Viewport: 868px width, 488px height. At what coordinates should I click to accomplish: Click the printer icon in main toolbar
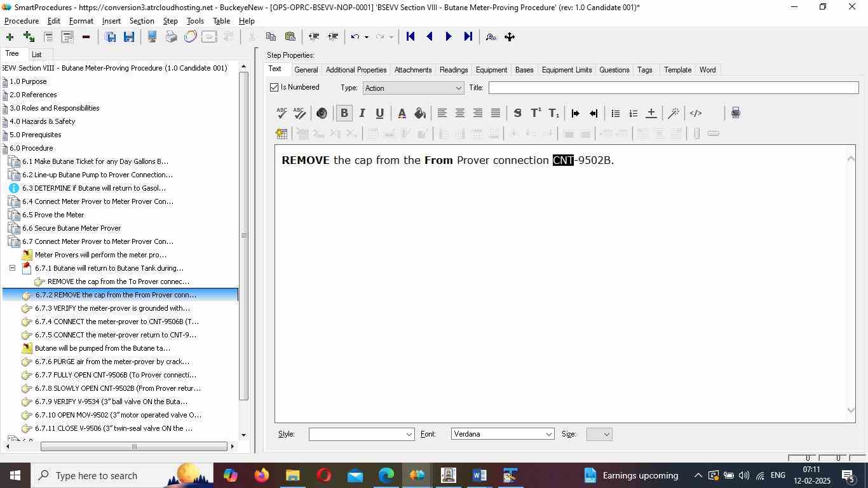(171, 37)
